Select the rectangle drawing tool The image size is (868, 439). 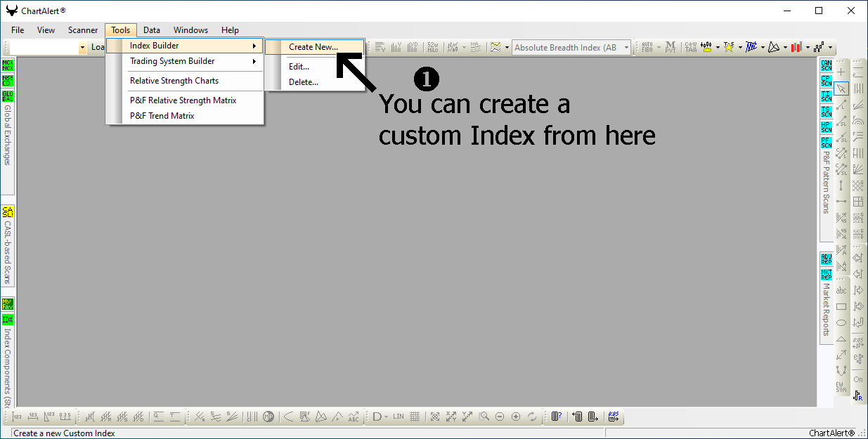(841, 306)
